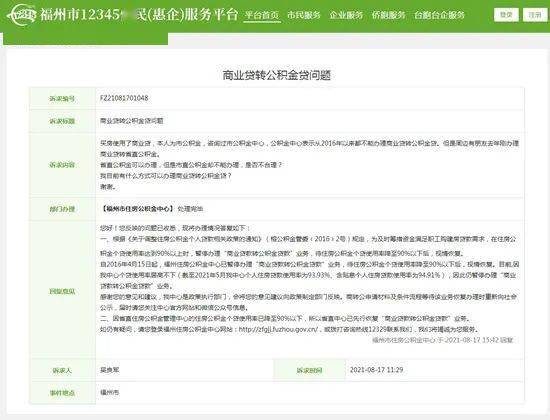Click the 12345 platform logo icon
The width and height of the screenshot is (550, 420).
tap(21, 15)
